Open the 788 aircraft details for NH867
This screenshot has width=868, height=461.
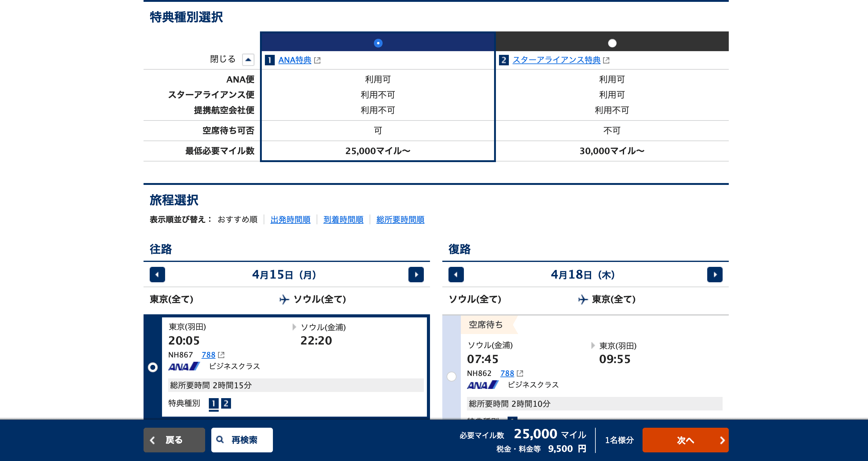[x=208, y=355]
